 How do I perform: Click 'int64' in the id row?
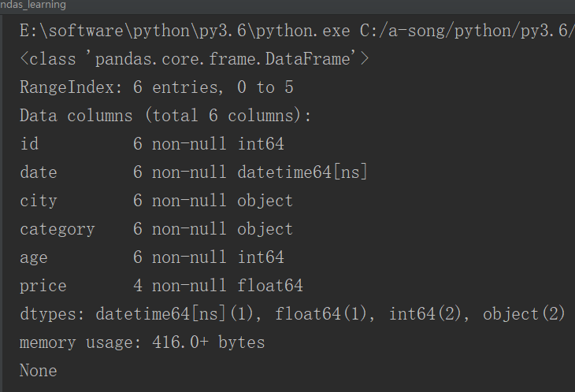pos(261,144)
